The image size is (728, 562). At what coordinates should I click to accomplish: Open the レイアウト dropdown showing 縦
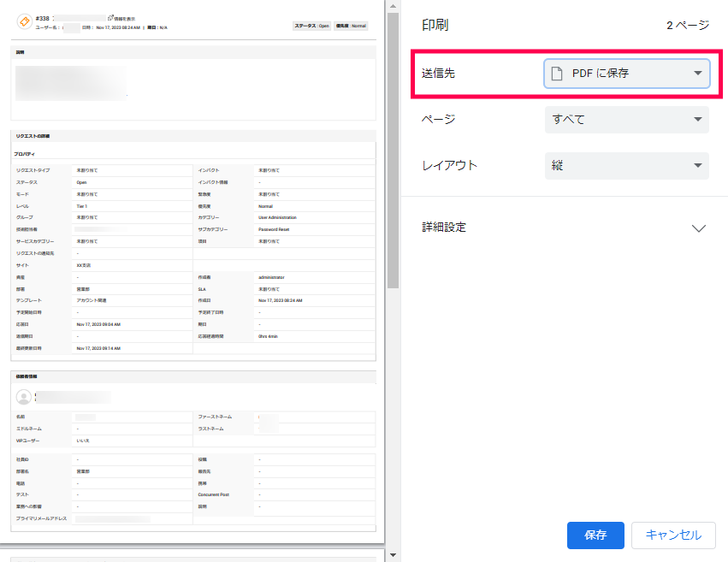pyautogui.click(x=626, y=166)
